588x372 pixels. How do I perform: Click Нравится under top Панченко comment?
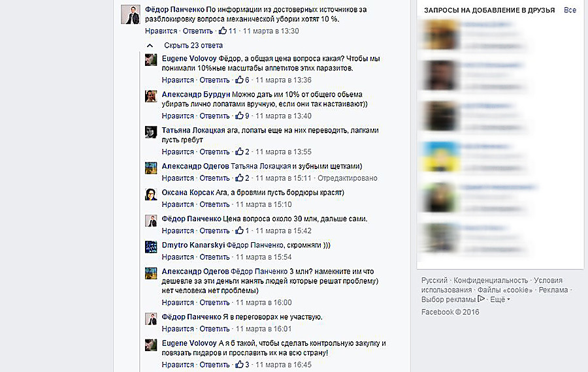tap(161, 31)
